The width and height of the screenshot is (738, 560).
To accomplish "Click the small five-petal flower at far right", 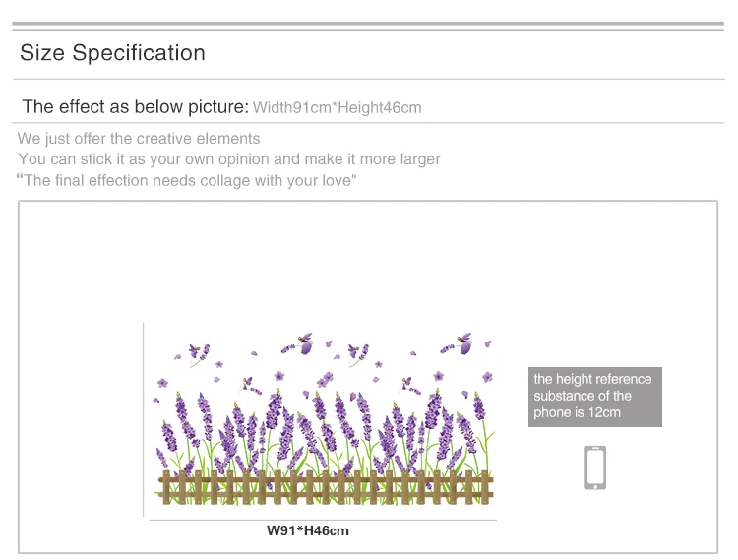I will click(x=486, y=377).
